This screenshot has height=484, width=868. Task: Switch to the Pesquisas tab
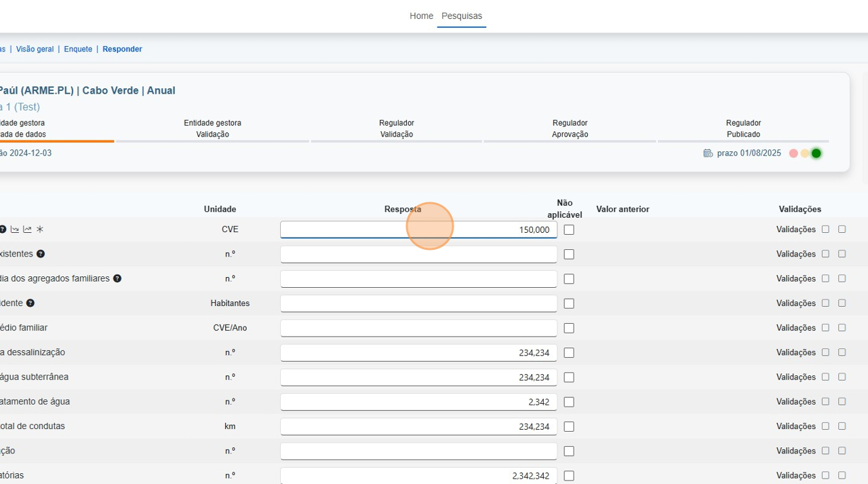click(462, 16)
